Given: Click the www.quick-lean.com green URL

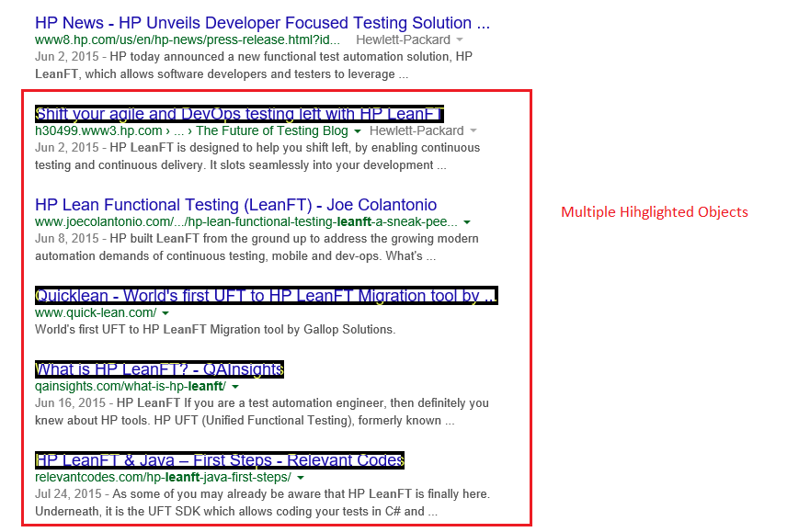Looking at the screenshot, I should pos(95,313).
